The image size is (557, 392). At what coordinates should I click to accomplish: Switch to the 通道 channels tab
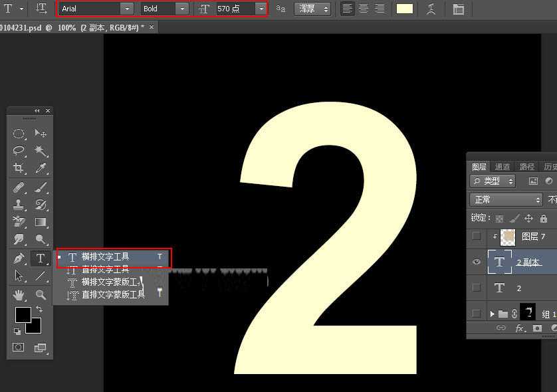(502, 166)
